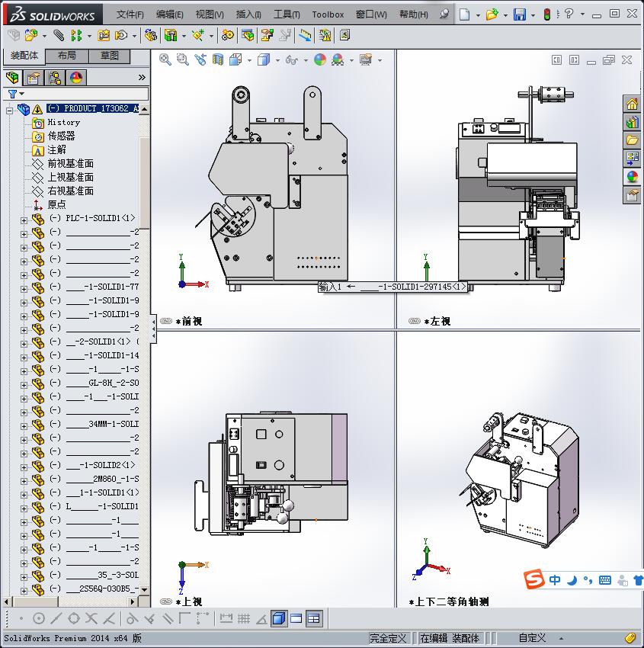Image resolution: width=644 pixels, height=648 pixels.
Task: Select the 原点 origin item in the tree
Action: coord(56,204)
